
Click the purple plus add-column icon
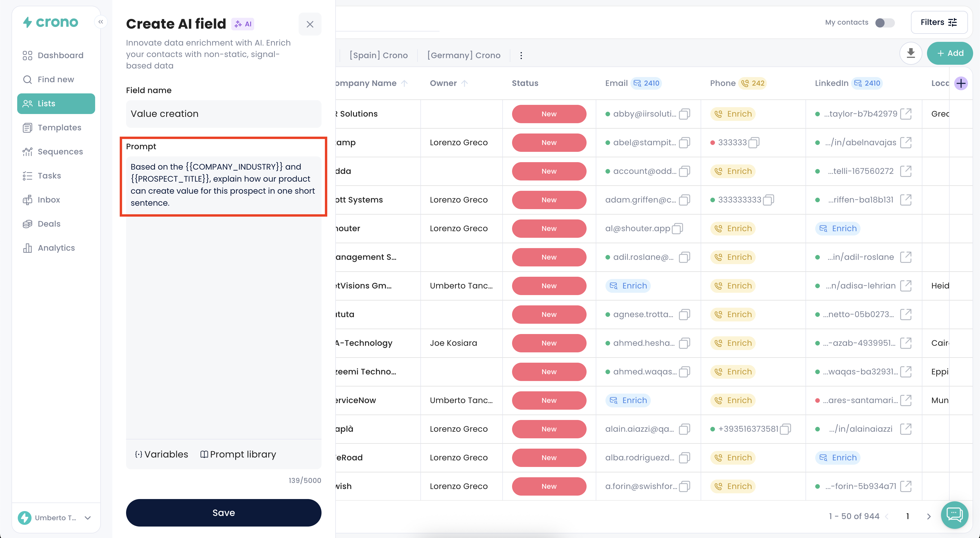point(961,83)
